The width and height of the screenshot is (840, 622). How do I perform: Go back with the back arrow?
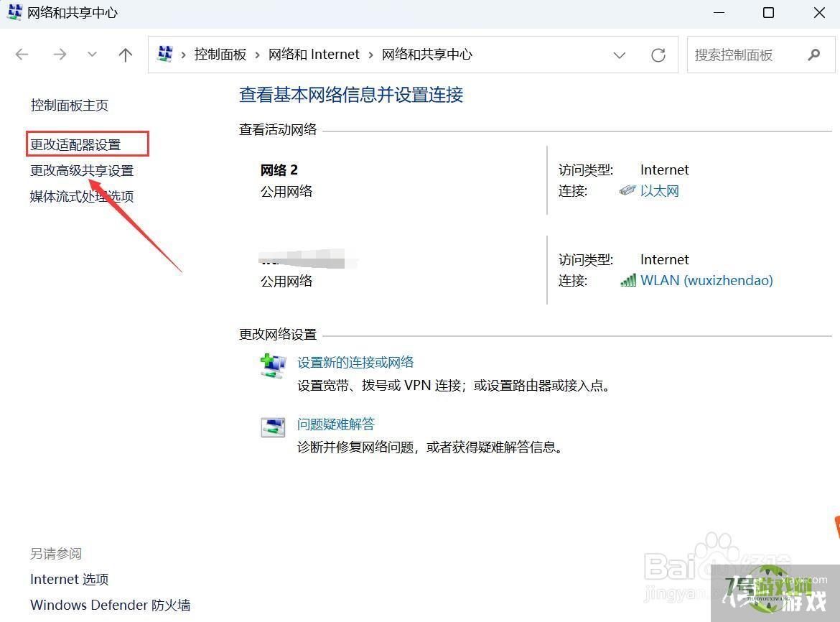pyautogui.click(x=22, y=54)
